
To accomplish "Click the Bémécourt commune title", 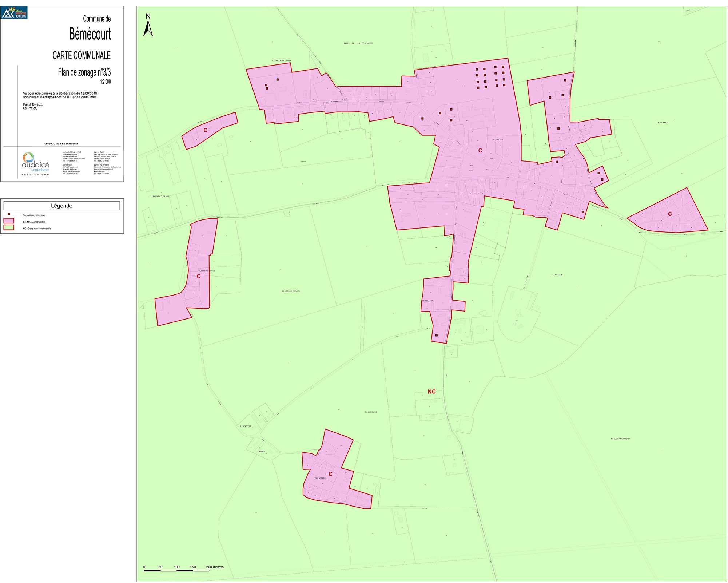I will (90, 34).
